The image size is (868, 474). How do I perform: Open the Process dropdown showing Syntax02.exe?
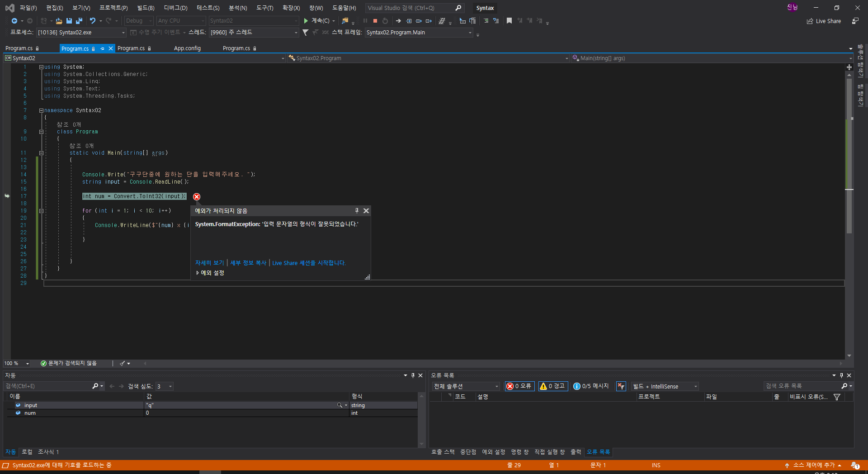pyautogui.click(x=81, y=33)
